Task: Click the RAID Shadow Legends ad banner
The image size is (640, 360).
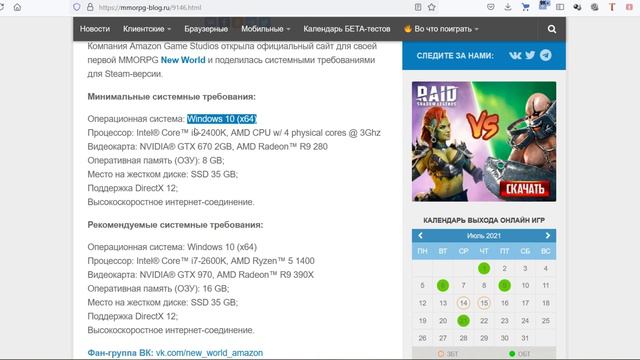Action: pos(484,141)
